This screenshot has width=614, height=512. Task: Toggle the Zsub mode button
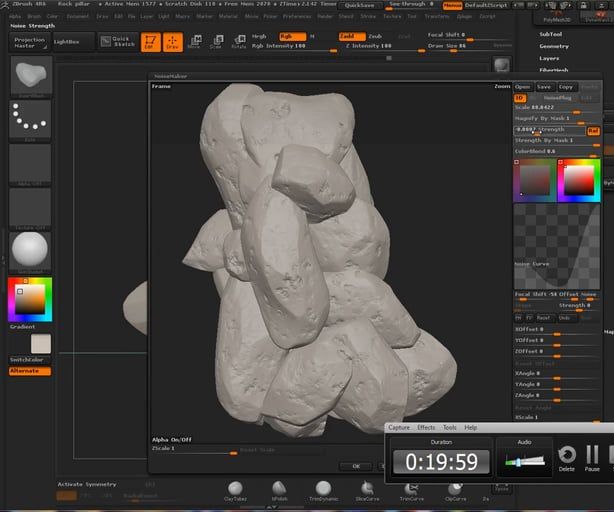(x=375, y=36)
